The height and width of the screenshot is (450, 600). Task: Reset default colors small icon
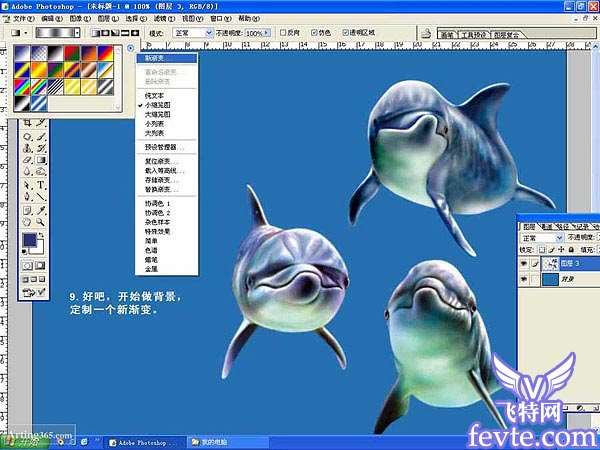pyautogui.click(x=24, y=251)
